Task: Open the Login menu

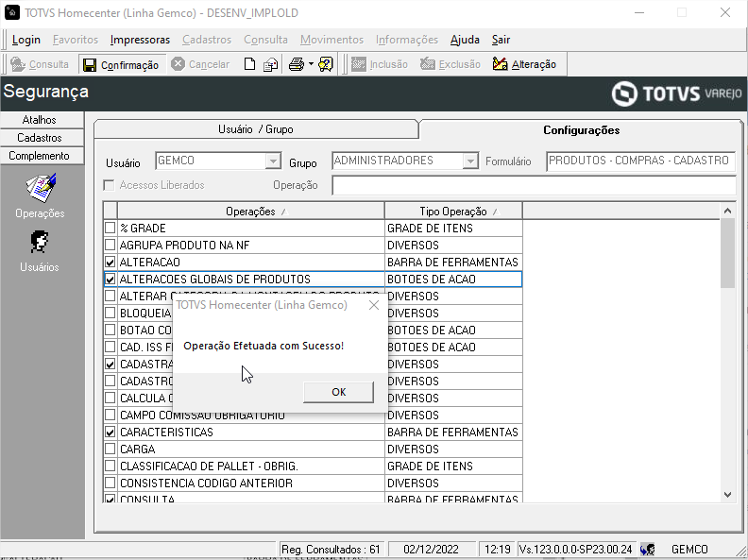Action: (26, 40)
